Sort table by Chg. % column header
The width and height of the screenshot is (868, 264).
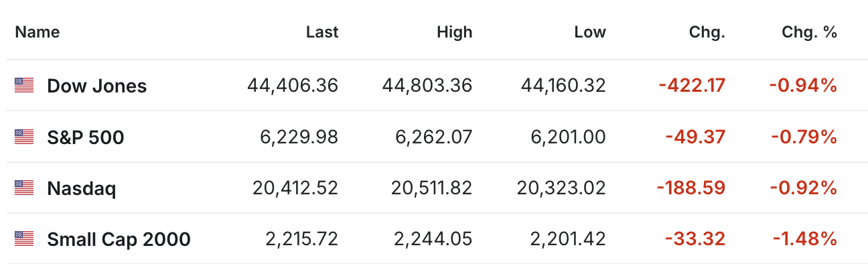click(809, 31)
